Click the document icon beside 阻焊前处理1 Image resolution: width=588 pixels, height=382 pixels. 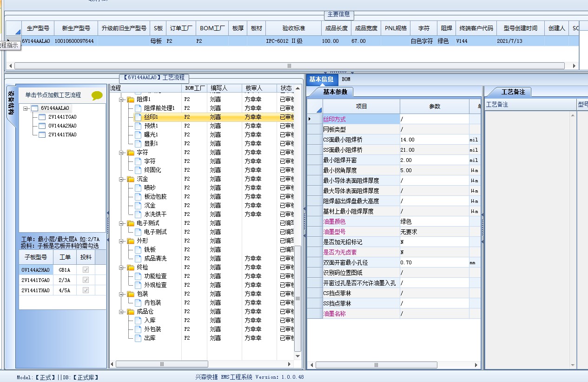pos(138,108)
